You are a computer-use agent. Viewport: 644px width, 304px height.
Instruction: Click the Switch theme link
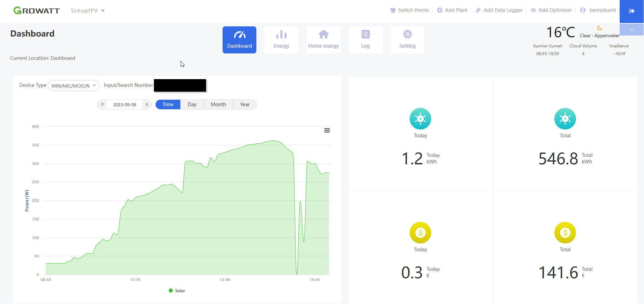click(409, 10)
